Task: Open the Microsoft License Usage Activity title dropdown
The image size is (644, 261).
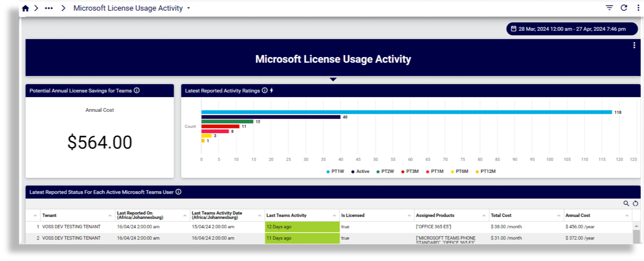Action: pos(189,8)
